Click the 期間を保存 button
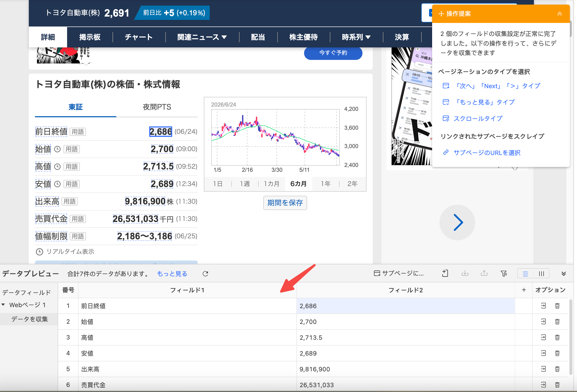Screen dimensions: 577x392 (x=285, y=203)
